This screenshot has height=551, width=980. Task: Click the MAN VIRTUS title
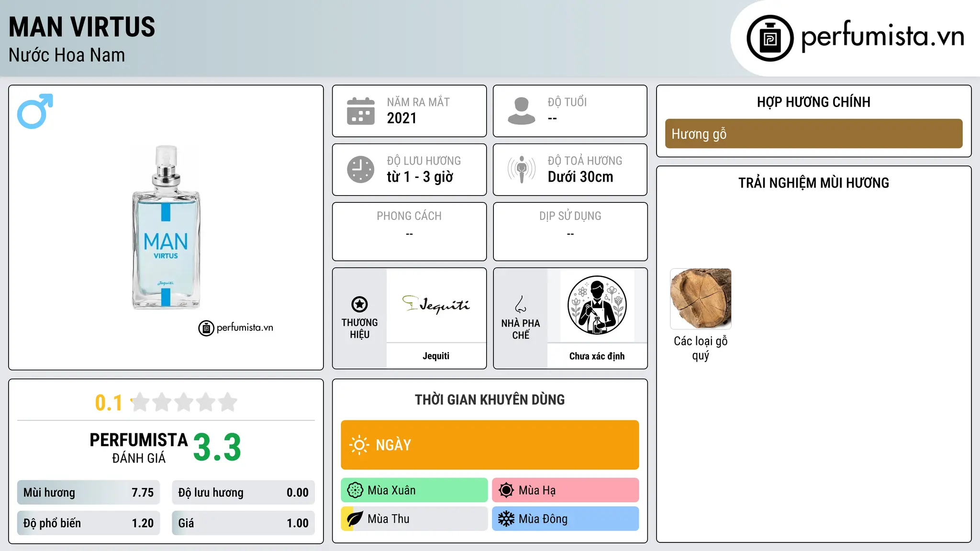(82, 27)
